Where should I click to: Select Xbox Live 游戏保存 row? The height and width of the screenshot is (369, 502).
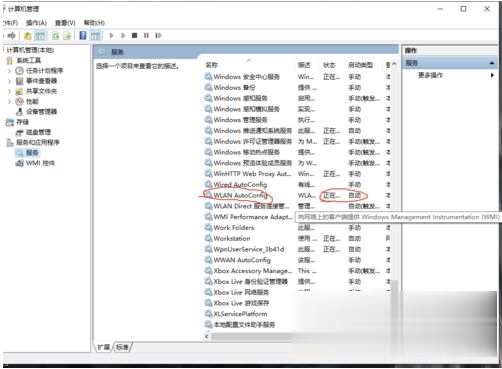click(247, 303)
